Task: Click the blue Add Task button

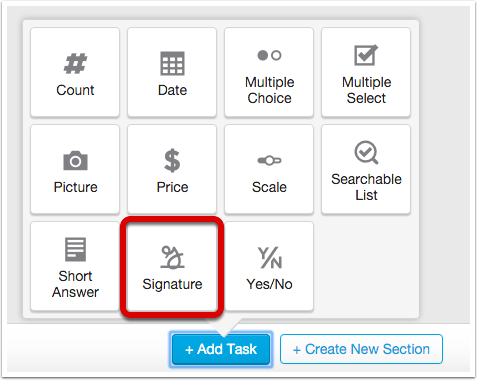Action: (221, 349)
